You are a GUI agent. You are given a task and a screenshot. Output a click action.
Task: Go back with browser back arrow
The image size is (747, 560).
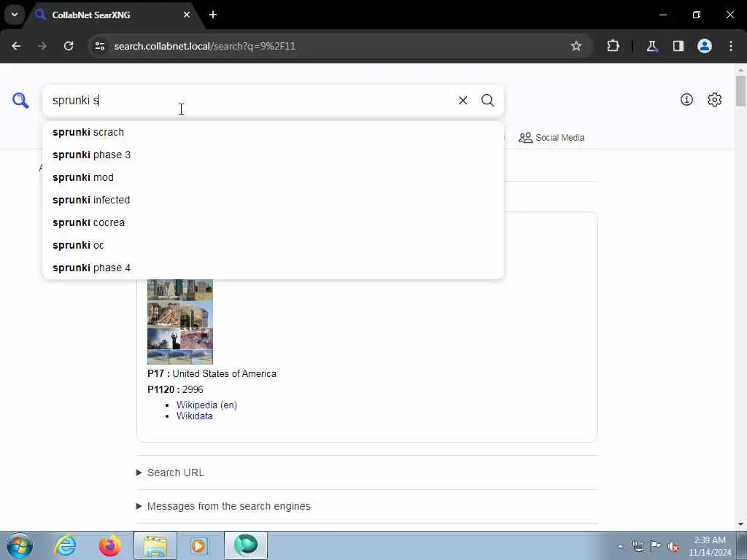click(16, 46)
